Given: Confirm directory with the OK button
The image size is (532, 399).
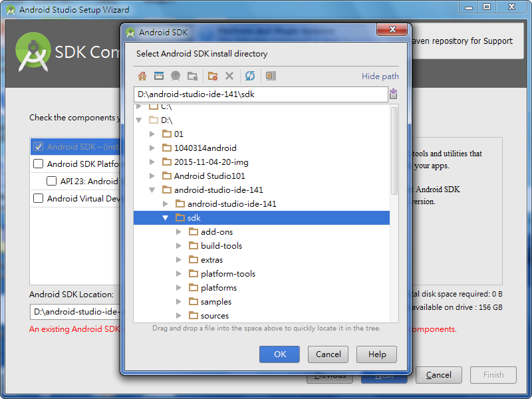Looking at the screenshot, I should pyautogui.click(x=279, y=354).
